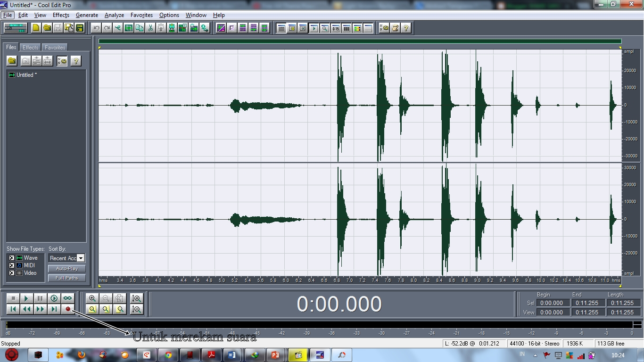This screenshot has width=644, height=362.
Task: Click the Copy icon in toolbar
Action: pos(140,28)
